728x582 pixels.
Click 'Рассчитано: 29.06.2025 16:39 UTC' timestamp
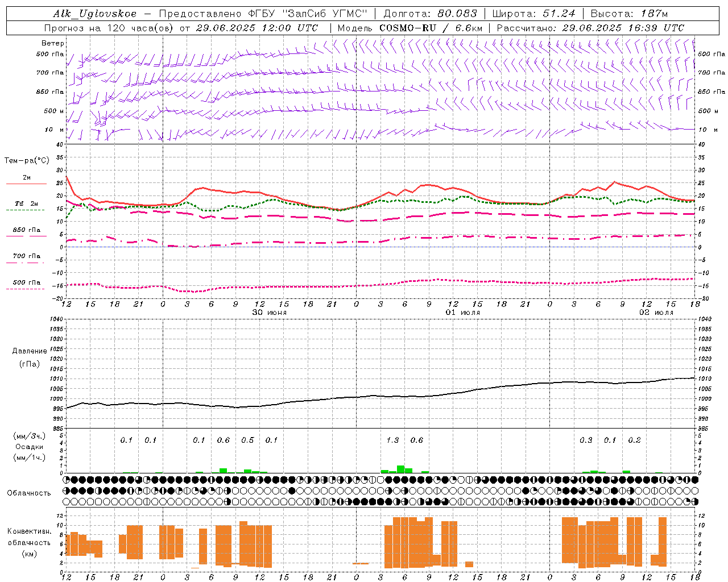[x=590, y=28]
